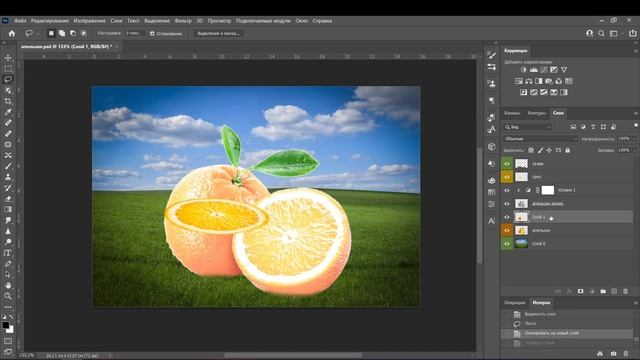
Task: Select the Move tool
Action: pyautogui.click(x=8, y=58)
